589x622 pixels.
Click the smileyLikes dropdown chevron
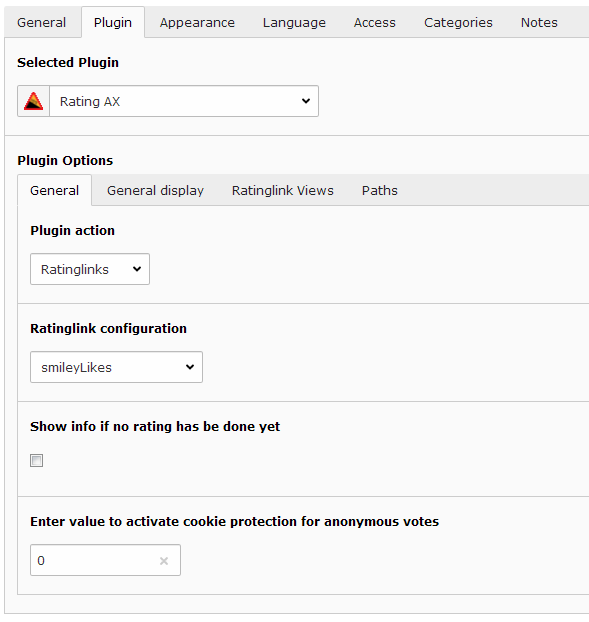pos(190,367)
